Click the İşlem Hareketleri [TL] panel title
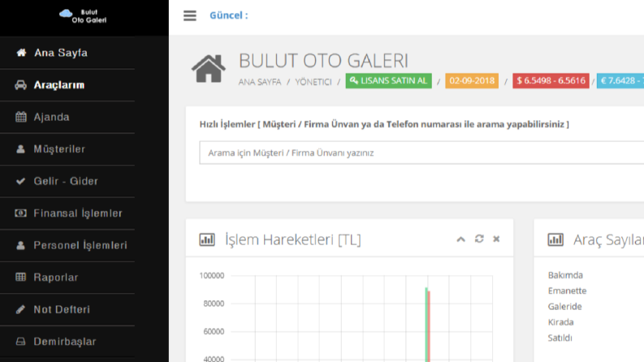644x362 pixels. (293, 239)
